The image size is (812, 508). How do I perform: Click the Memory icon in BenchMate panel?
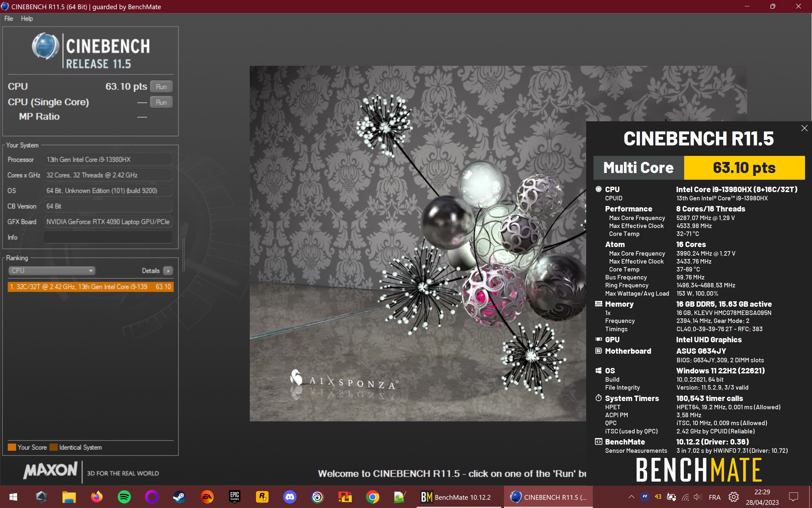[x=599, y=304]
